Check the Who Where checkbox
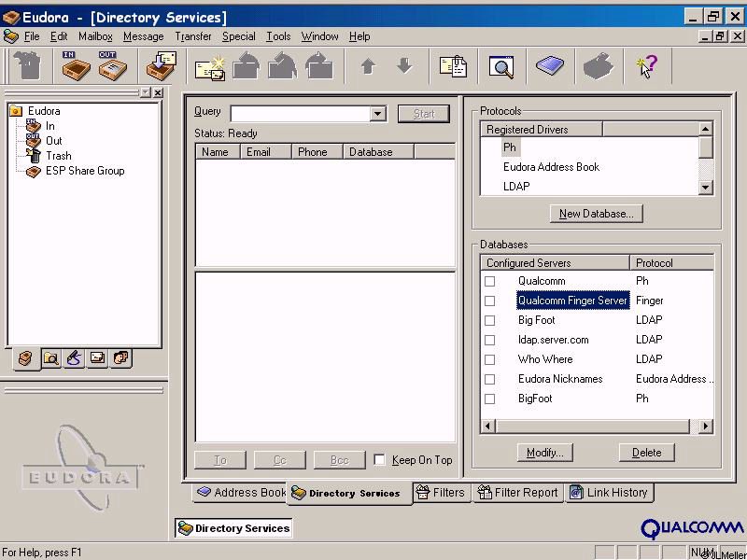This screenshot has height=560, width=747. (489, 359)
